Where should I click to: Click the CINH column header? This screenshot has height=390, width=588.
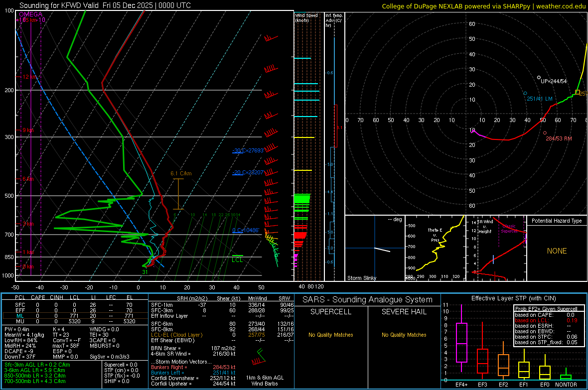point(56,297)
